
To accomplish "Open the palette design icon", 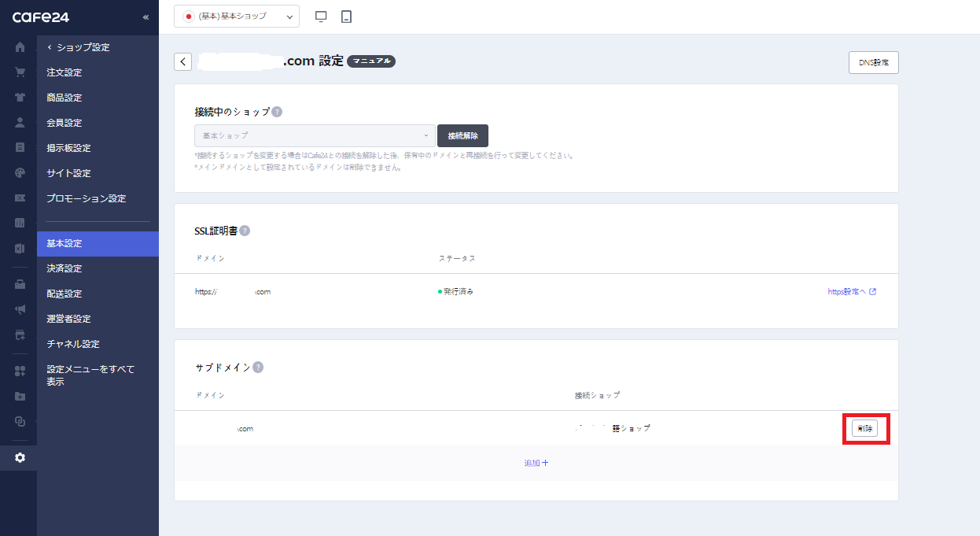I will (x=20, y=173).
